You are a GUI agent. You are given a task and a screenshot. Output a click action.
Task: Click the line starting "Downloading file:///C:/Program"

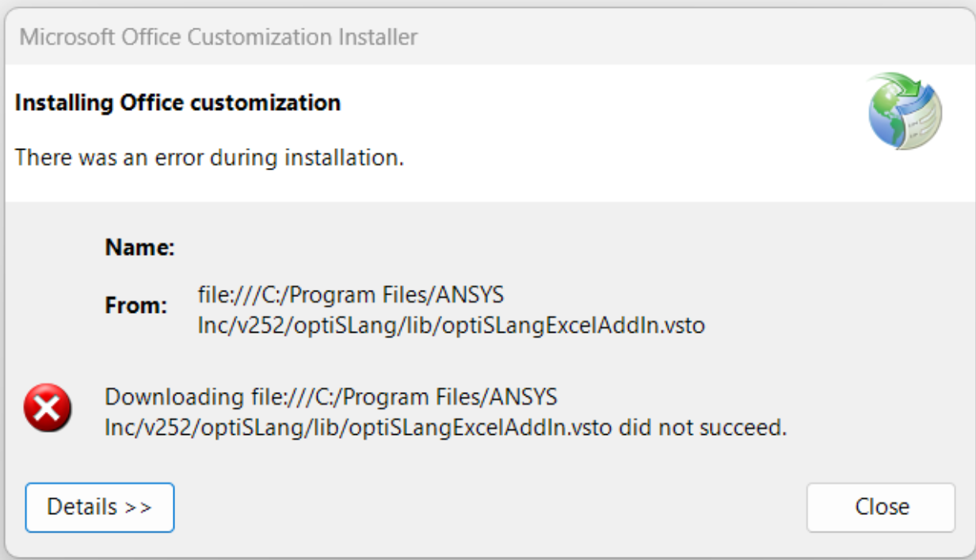click(x=331, y=396)
